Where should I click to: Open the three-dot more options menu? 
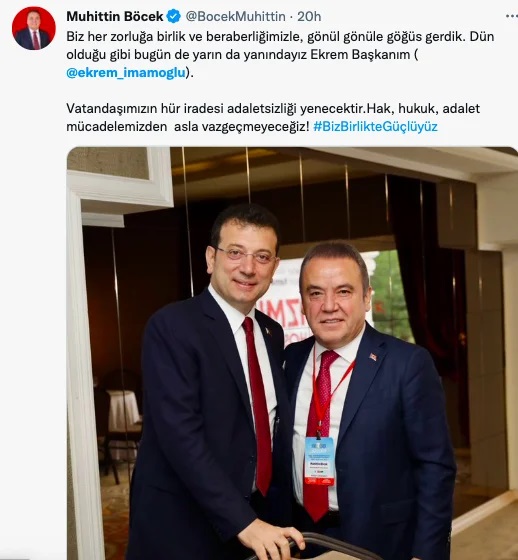(512, 16)
